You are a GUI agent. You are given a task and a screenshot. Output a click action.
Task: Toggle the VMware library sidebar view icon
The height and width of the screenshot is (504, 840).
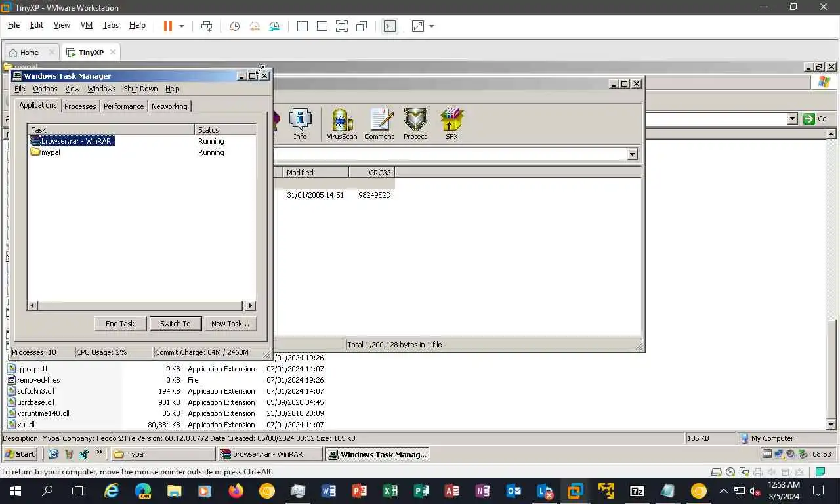(x=303, y=26)
